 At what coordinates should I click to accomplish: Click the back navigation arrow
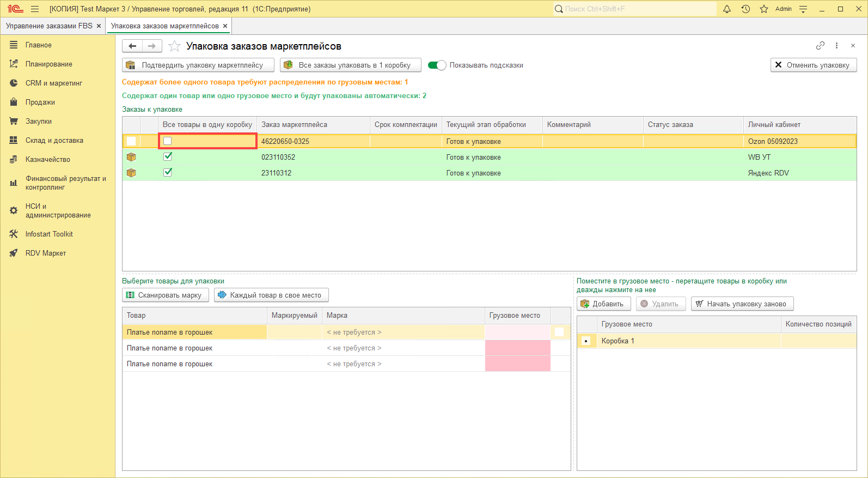click(x=132, y=46)
